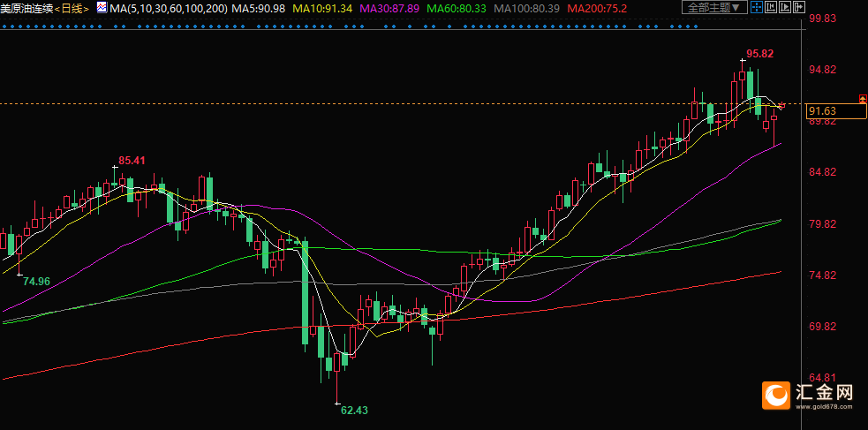Click the jump-to-start chart icon
The width and height of the screenshot is (868, 430).
[771, 7]
